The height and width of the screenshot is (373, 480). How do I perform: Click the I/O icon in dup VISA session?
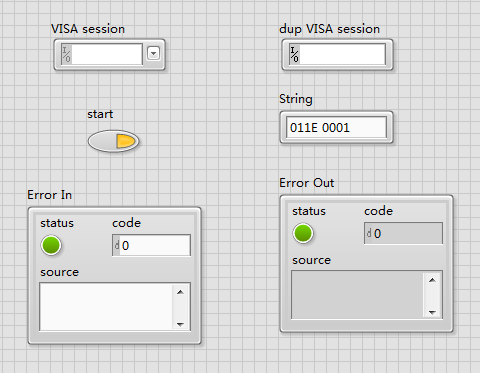pos(294,54)
